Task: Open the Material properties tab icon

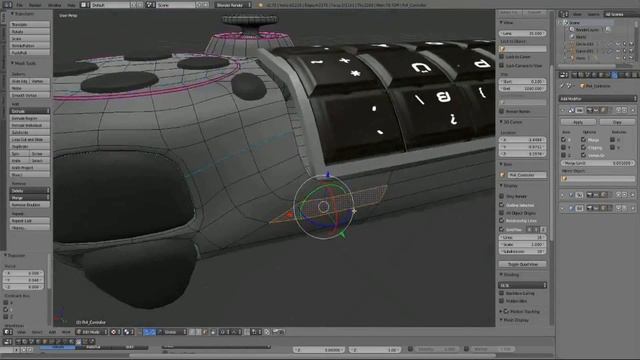Action: tap(628, 75)
